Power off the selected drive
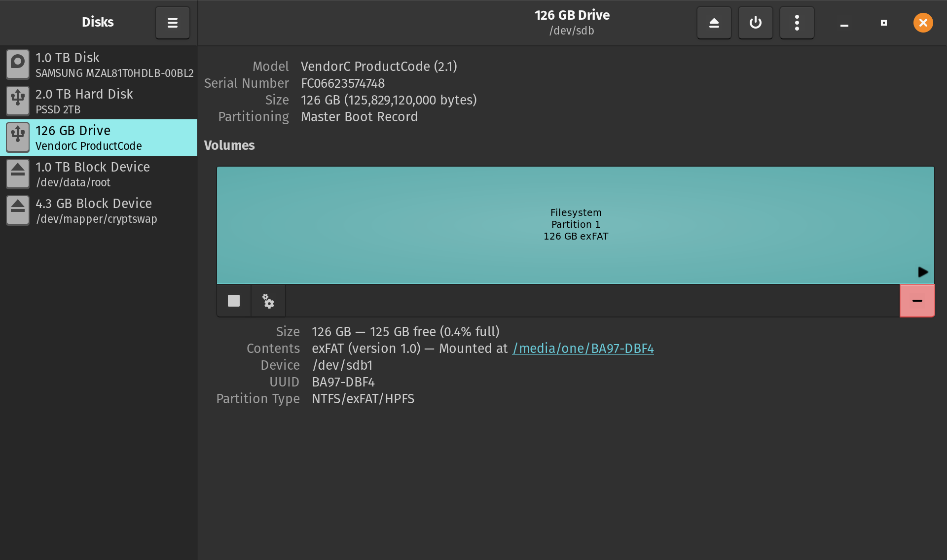947x560 pixels. [x=755, y=23]
